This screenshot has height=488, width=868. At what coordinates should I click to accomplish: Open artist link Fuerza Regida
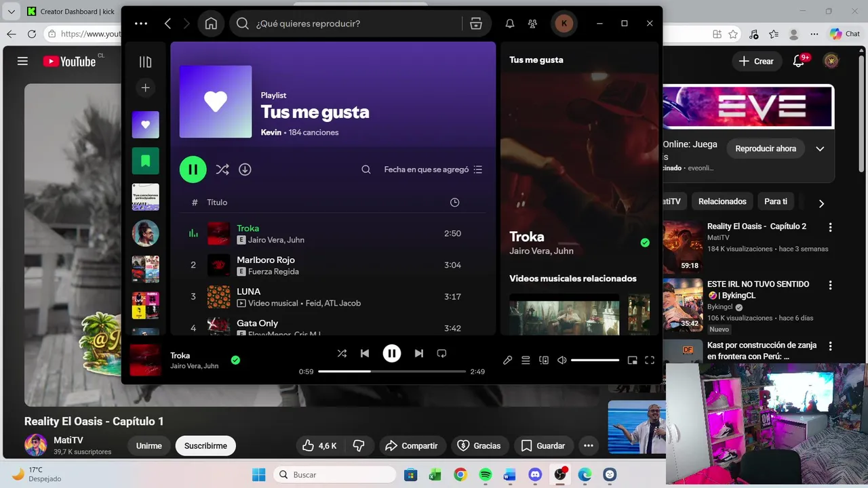pyautogui.click(x=273, y=272)
